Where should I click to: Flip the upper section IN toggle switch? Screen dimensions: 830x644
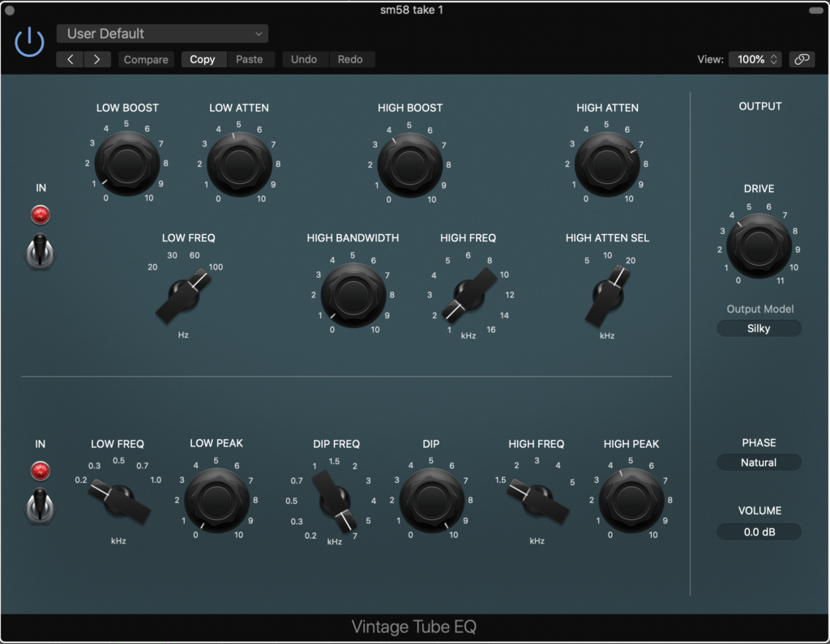[40, 250]
